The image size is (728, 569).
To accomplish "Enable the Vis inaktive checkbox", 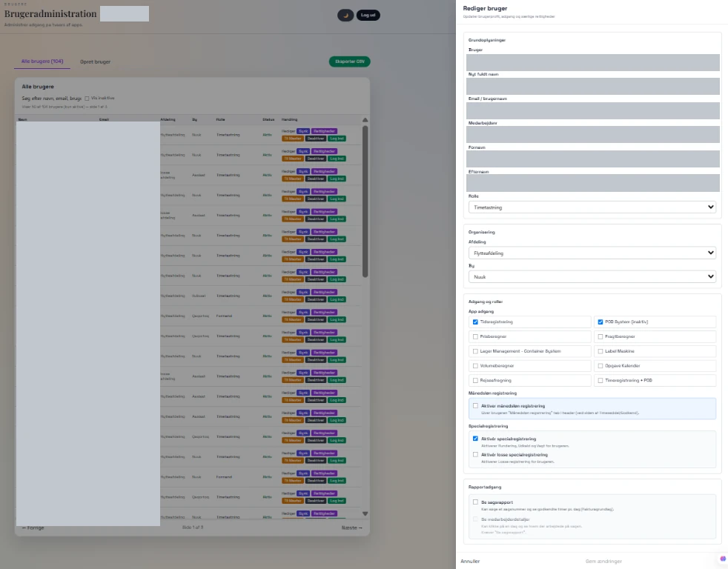I will coord(87,99).
